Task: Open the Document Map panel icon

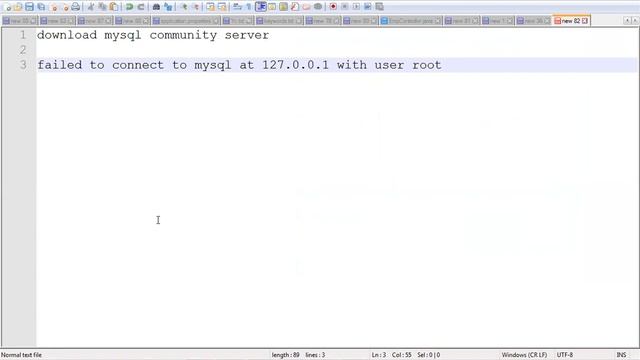Action: (283, 7)
